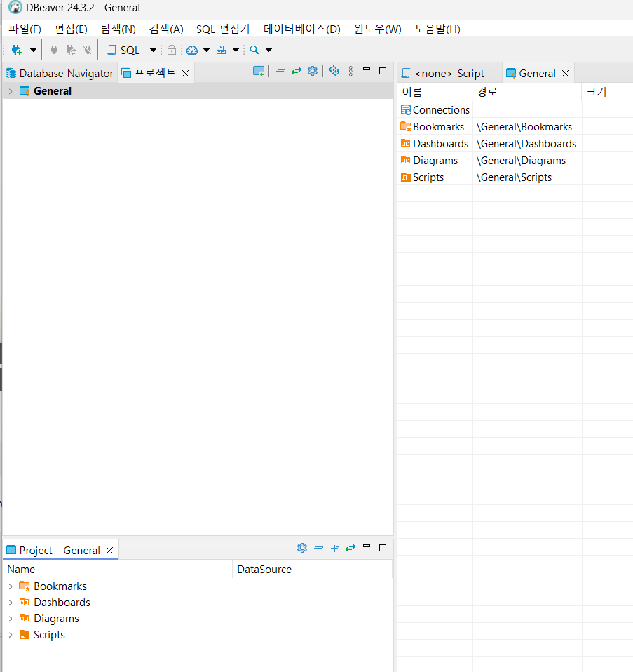Open the 프로젝트 panel view menu dots
The image size is (633, 672).
(350, 71)
